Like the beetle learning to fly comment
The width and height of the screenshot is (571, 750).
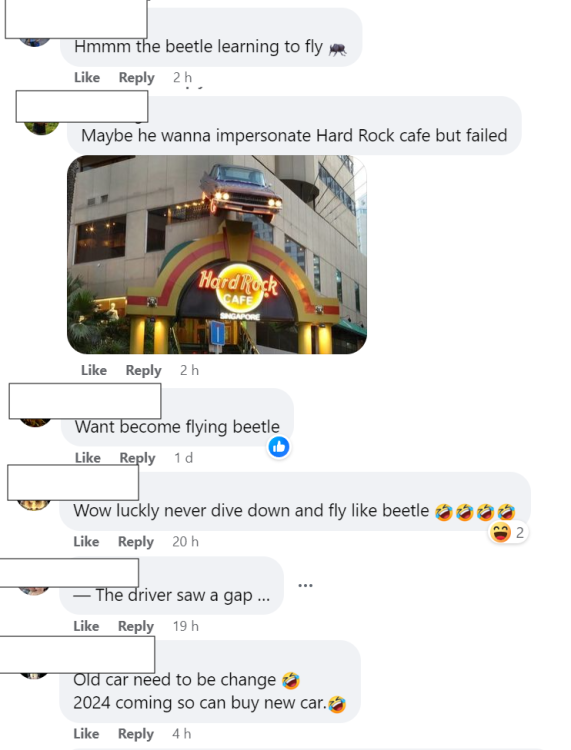pyautogui.click(x=87, y=77)
